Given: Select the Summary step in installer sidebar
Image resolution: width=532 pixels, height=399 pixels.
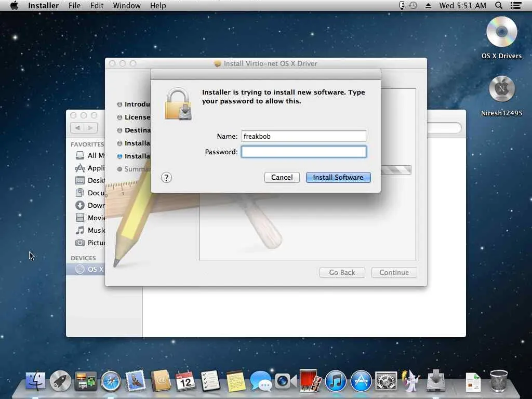Looking at the screenshot, I should tap(134, 169).
